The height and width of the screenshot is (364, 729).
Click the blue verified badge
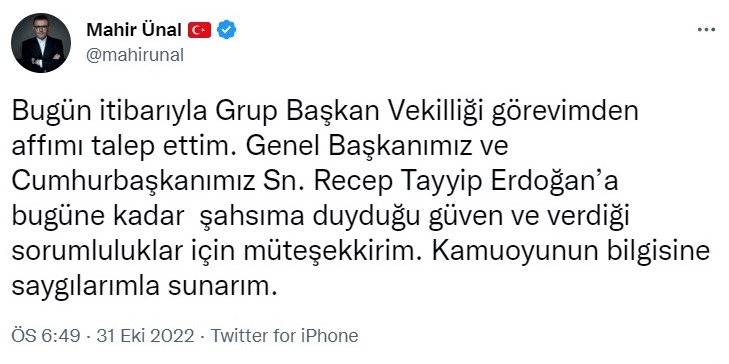click(x=227, y=30)
